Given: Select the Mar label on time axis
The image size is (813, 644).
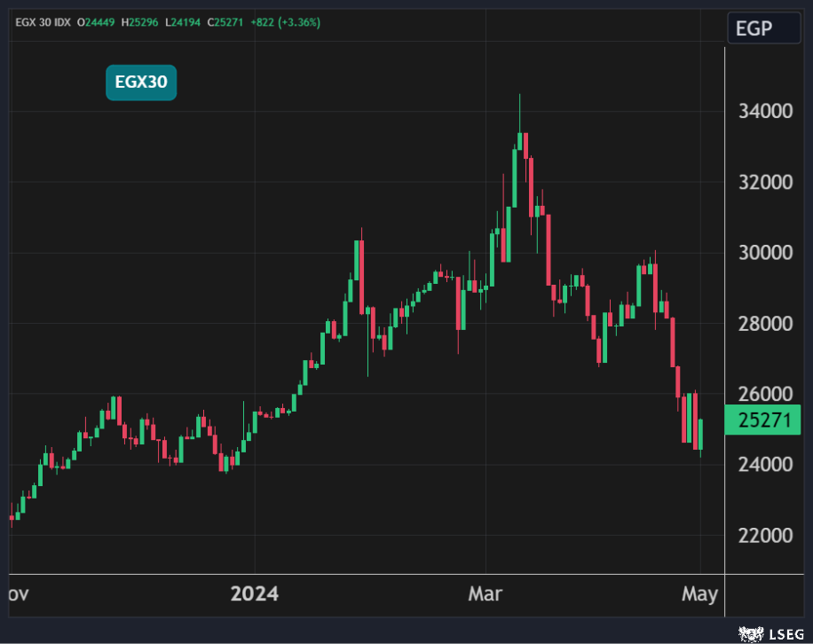Looking at the screenshot, I should 485,594.
